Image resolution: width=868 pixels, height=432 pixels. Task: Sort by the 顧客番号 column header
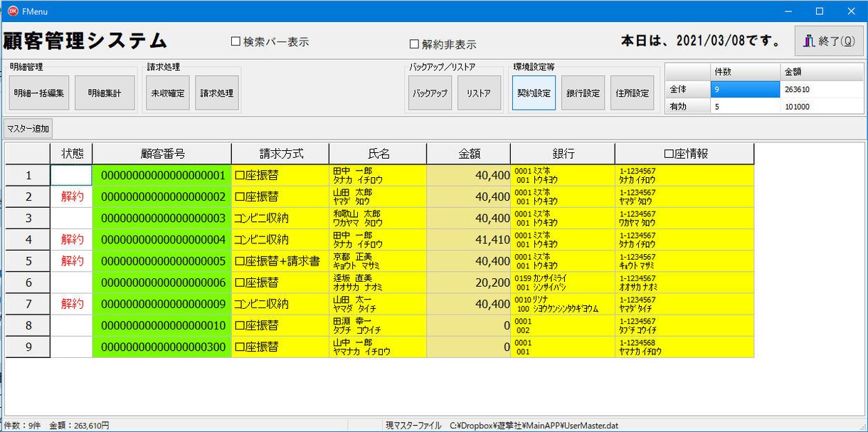(x=162, y=154)
